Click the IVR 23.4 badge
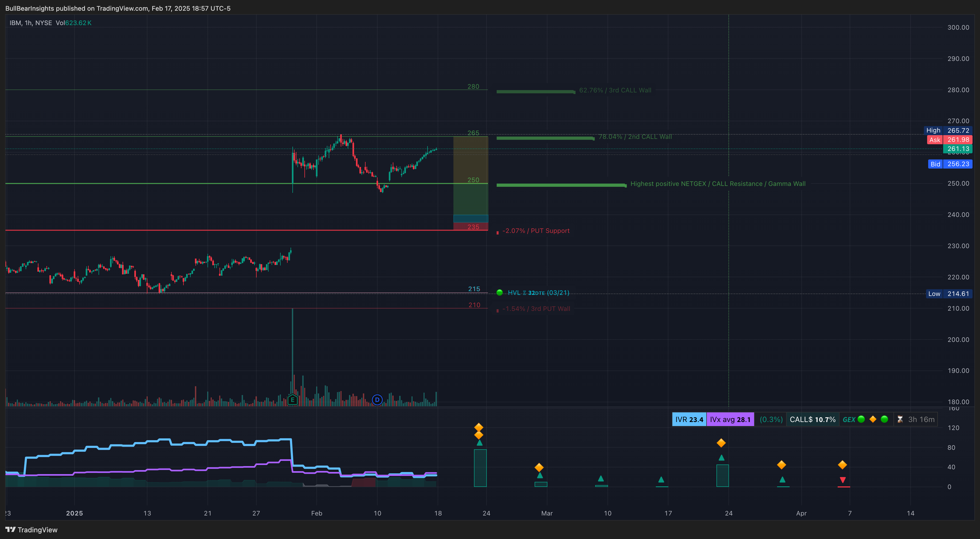 (x=689, y=420)
